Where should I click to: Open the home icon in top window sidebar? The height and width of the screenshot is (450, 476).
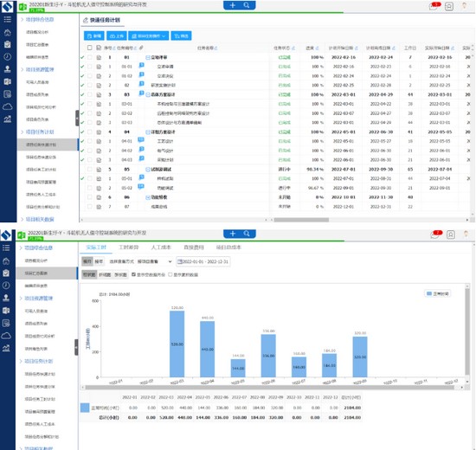coord(7,32)
